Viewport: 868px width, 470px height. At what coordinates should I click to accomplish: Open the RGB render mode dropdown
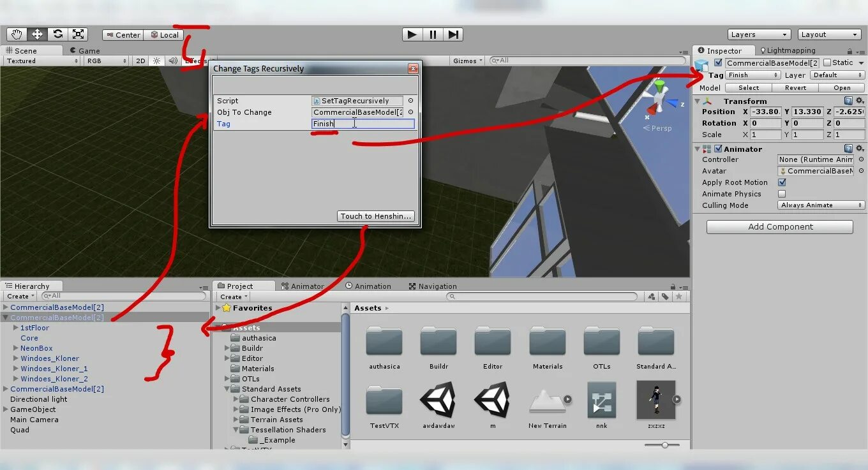(x=107, y=61)
